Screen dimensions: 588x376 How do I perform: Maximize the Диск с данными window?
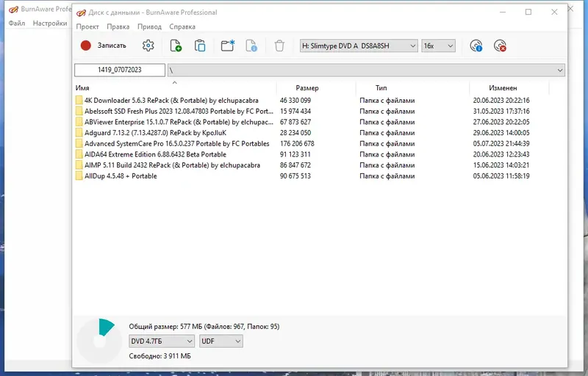click(x=528, y=12)
